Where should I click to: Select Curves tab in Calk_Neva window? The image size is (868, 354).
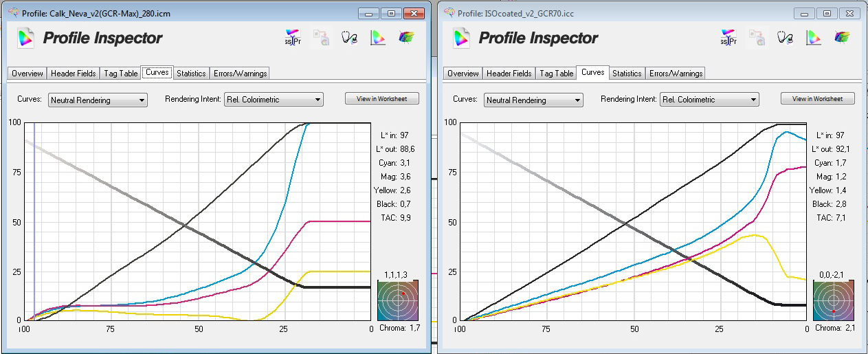157,72
